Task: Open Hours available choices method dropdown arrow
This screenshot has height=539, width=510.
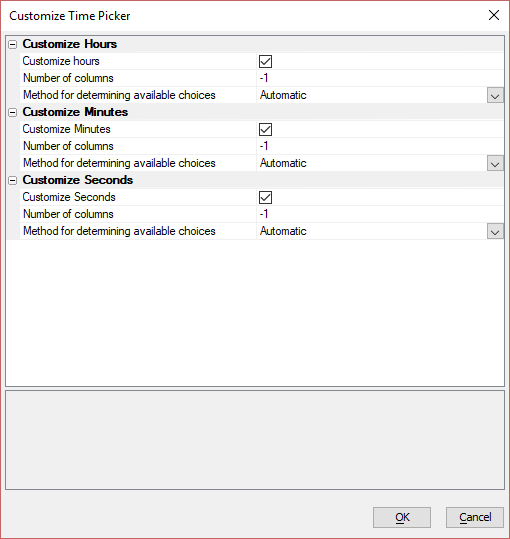Action: 495,96
